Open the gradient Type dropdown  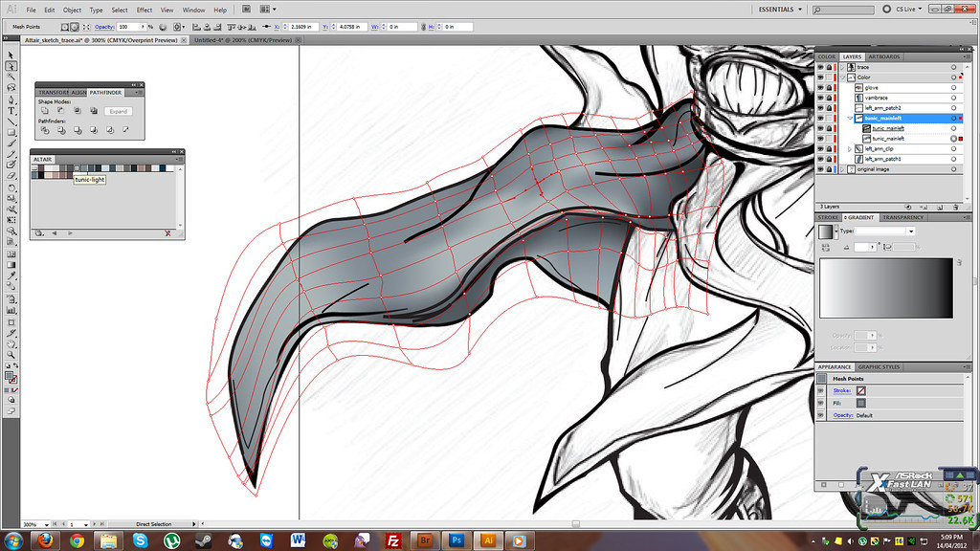coord(911,231)
